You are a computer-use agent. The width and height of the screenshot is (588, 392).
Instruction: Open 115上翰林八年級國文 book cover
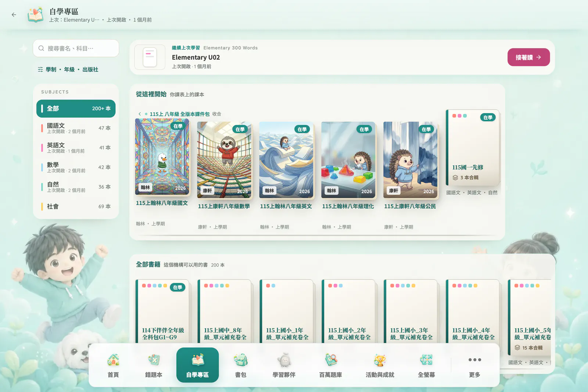(x=162, y=157)
